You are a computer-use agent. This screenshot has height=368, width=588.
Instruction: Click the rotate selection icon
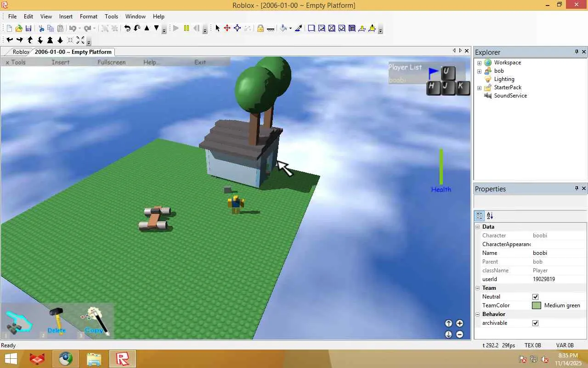point(127,29)
